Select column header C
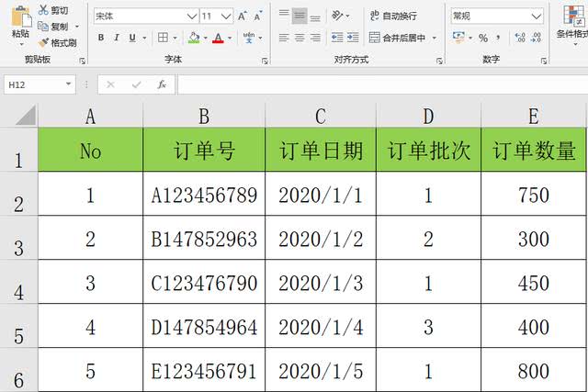Image resolution: width=588 pixels, height=392 pixels. click(320, 116)
